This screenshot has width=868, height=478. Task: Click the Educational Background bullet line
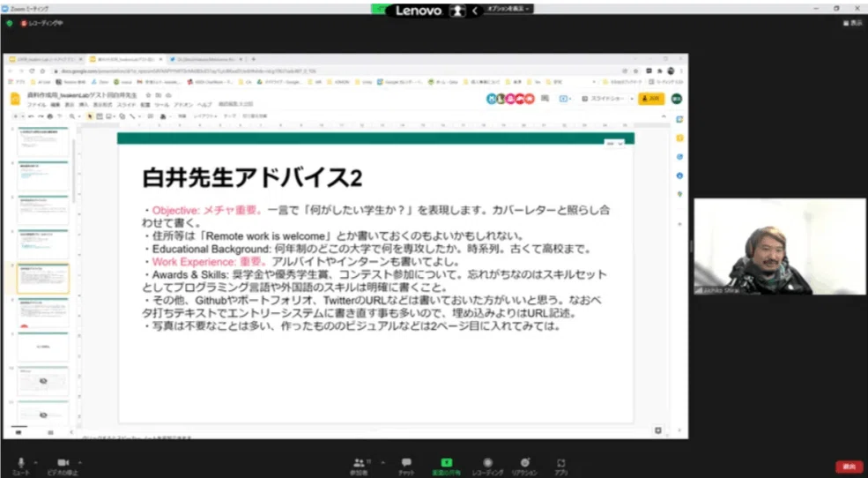point(368,250)
